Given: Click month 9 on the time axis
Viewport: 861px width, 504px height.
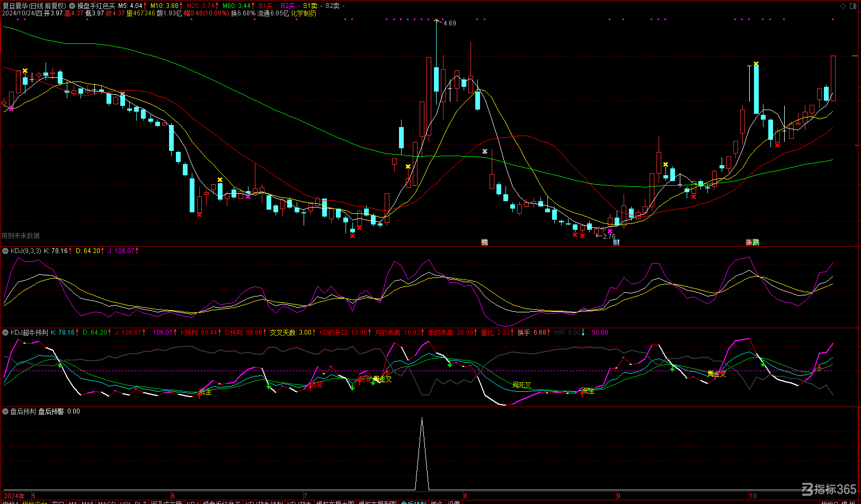Looking at the screenshot, I should coord(618,496).
